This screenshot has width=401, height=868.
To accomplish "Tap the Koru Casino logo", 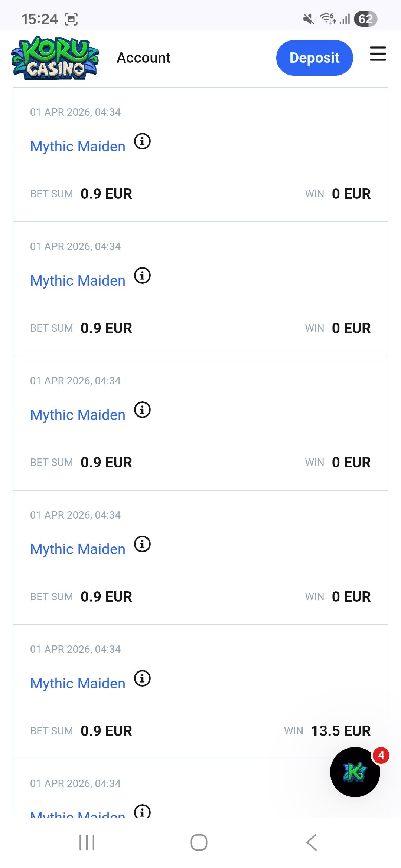I will (x=55, y=58).
